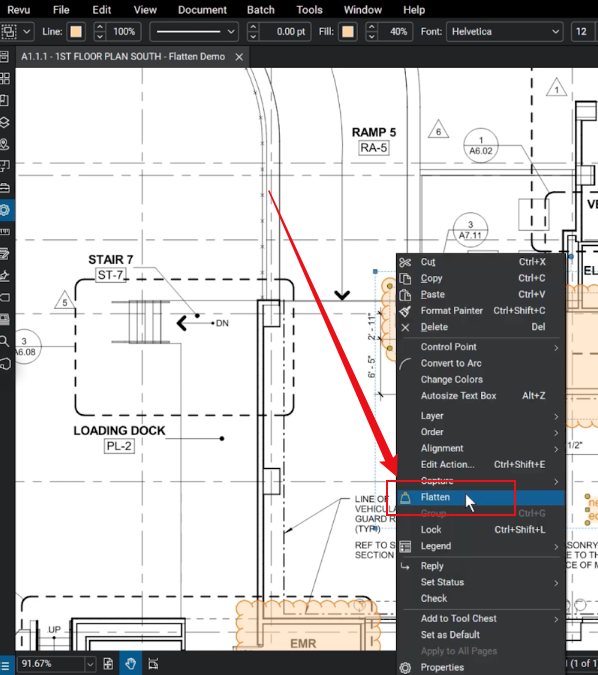Open the View menu

[x=145, y=9]
